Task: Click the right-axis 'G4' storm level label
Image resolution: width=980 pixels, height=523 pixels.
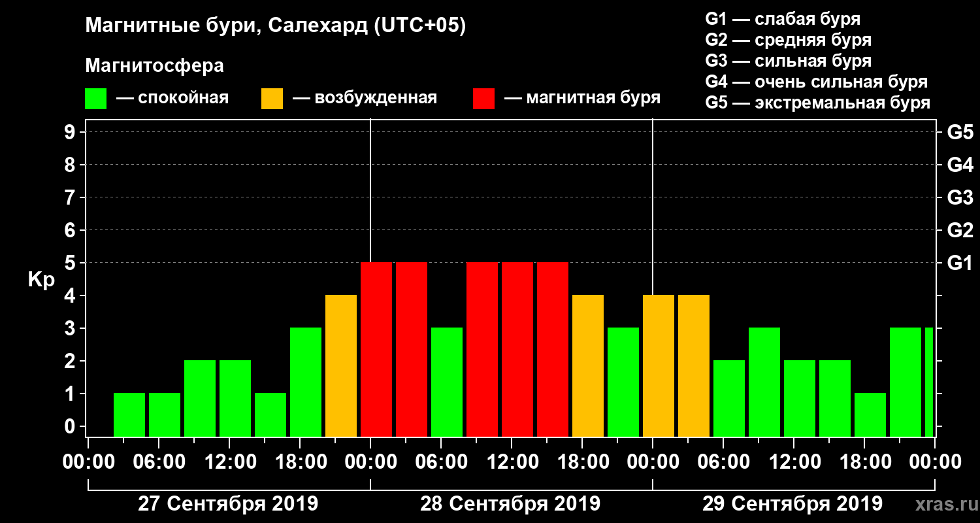Action: [960, 165]
